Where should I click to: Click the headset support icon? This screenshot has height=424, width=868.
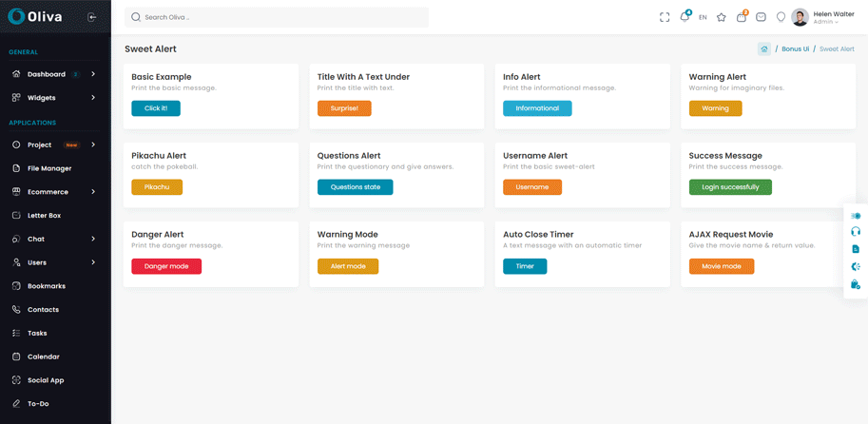(x=856, y=232)
